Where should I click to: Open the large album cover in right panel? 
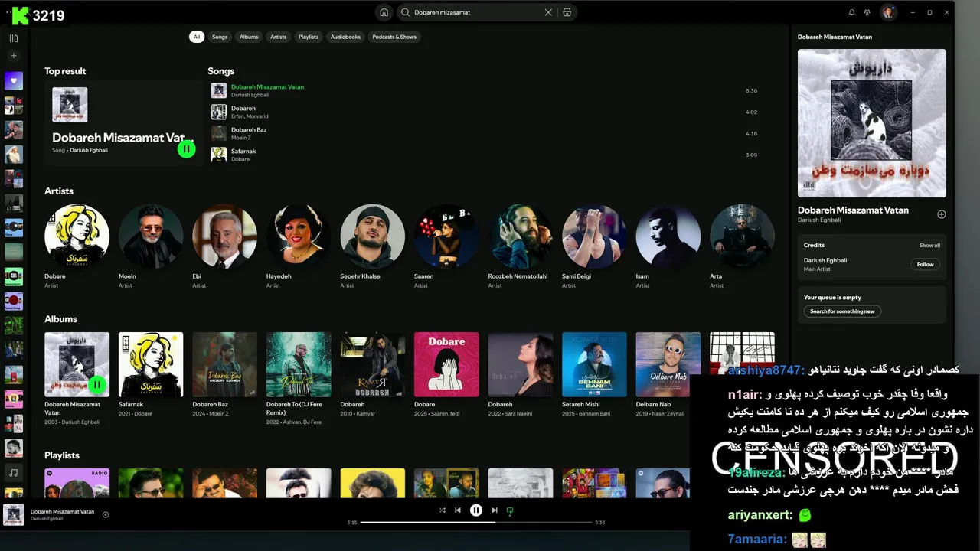click(872, 123)
